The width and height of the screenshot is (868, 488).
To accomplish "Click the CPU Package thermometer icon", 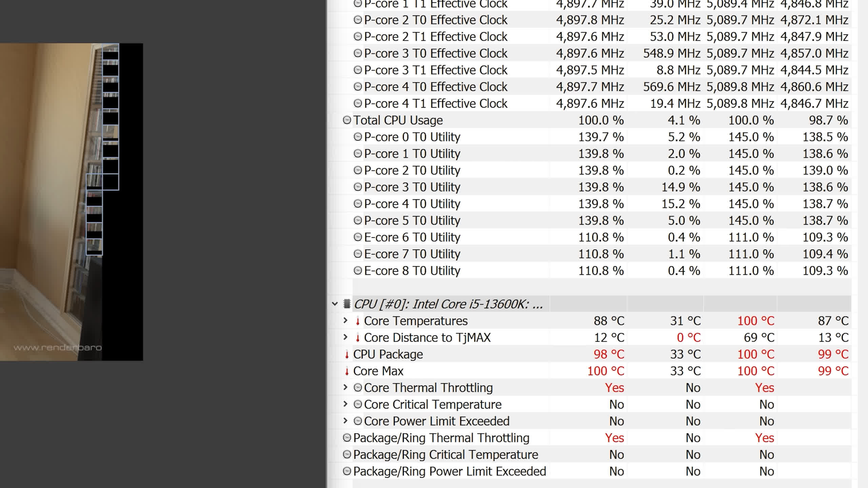I will [347, 354].
